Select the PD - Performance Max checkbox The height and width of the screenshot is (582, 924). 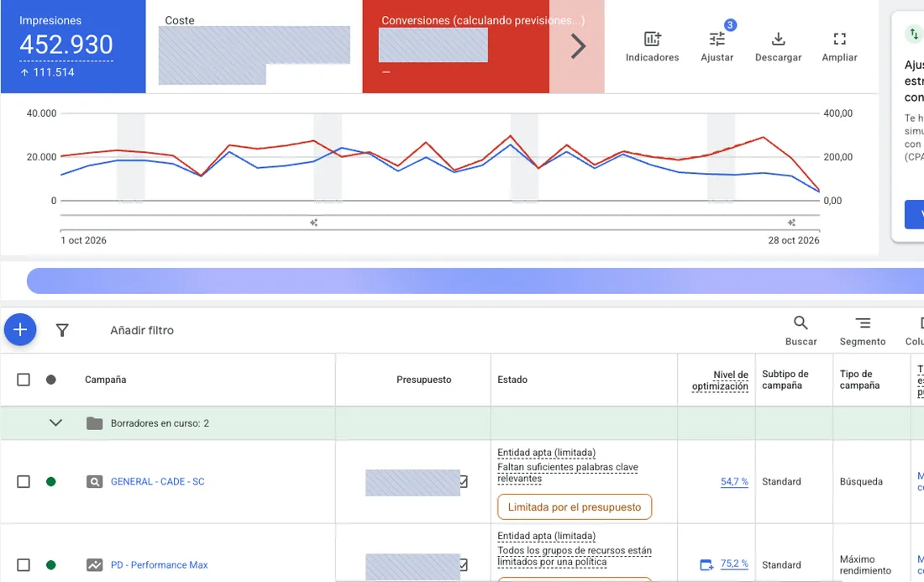[23, 564]
